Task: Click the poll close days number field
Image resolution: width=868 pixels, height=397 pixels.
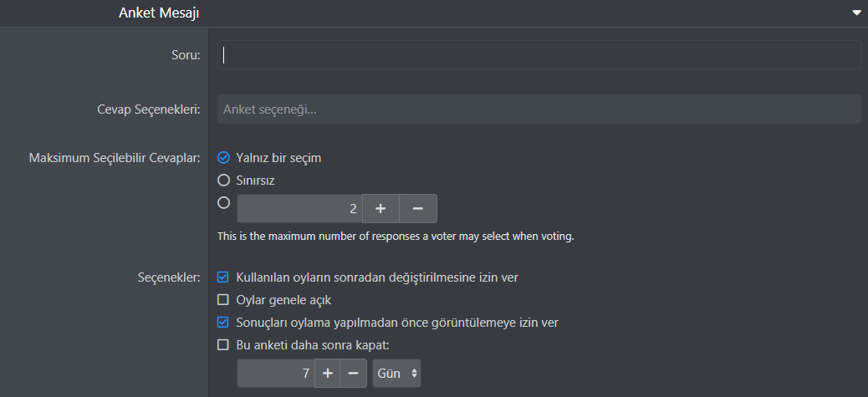Action: pos(276,374)
